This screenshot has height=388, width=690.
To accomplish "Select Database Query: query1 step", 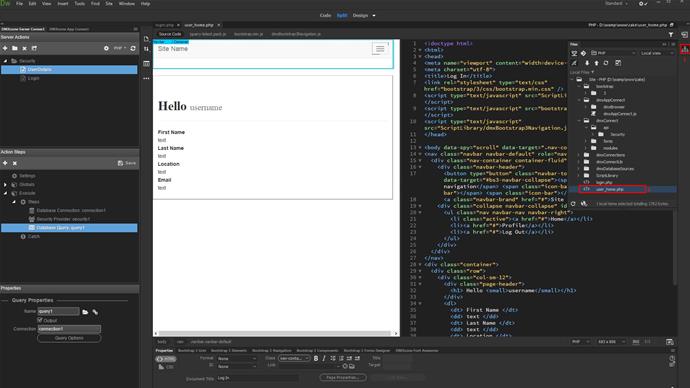I will coord(69,228).
